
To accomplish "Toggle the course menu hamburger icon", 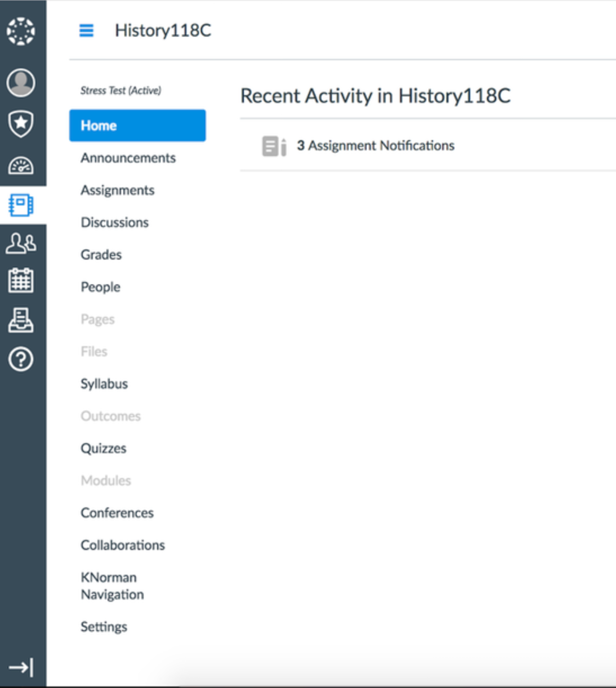I will [86, 30].
